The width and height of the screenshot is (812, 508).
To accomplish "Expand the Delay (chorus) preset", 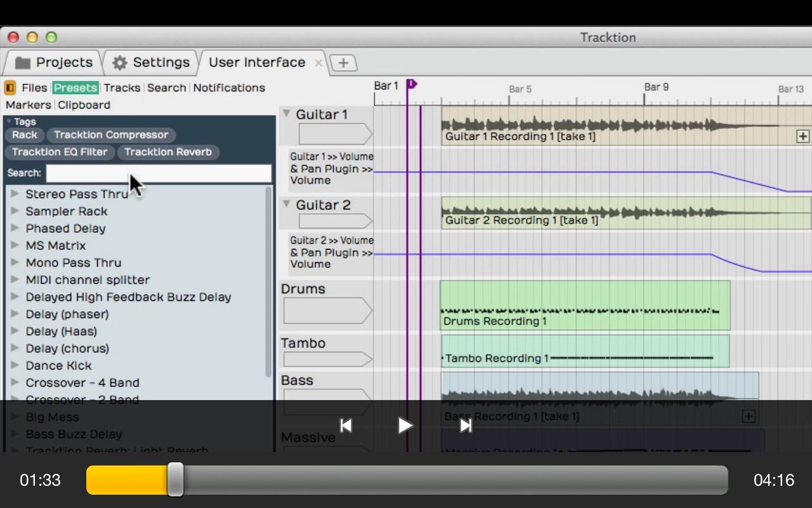I will point(15,348).
